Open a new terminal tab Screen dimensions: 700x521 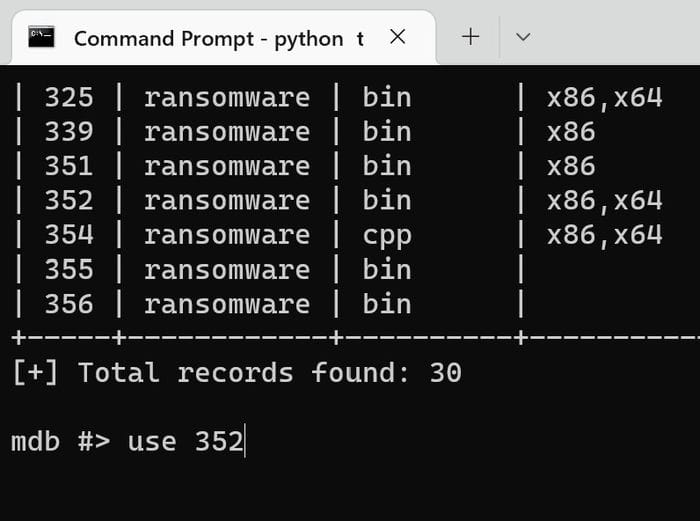click(470, 37)
